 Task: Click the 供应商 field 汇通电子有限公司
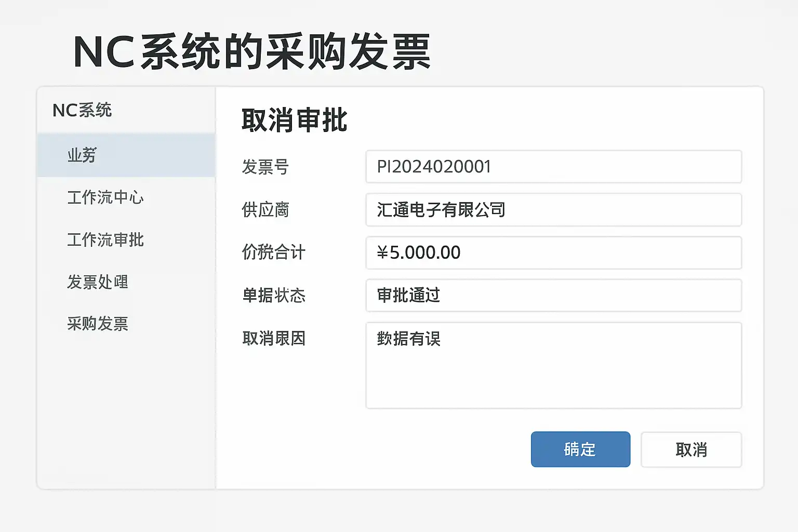tap(553, 210)
